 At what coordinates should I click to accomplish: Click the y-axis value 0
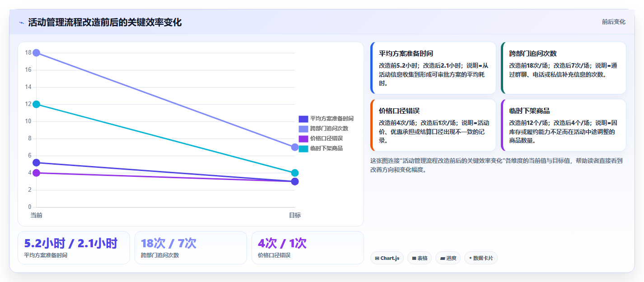point(29,207)
